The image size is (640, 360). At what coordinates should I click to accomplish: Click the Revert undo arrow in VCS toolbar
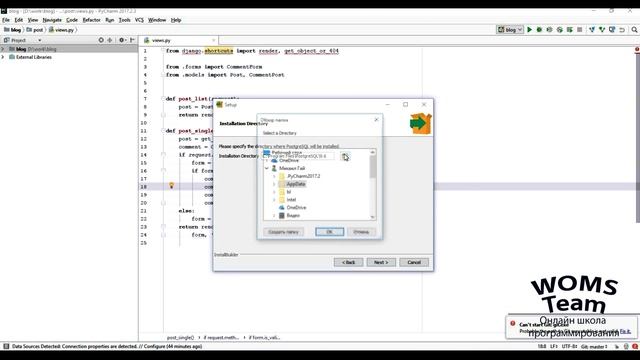tap(622, 30)
